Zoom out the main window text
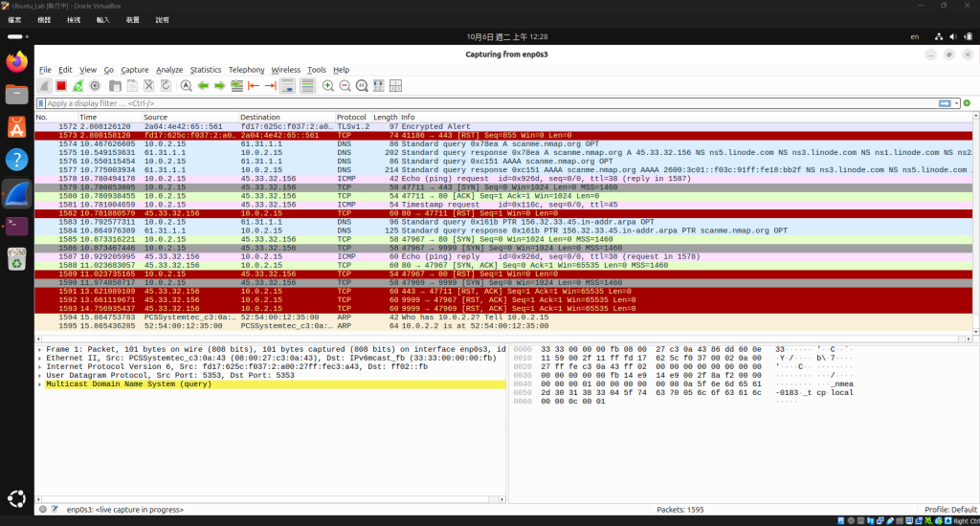The width and height of the screenshot is (980, 526). (345, 85)
